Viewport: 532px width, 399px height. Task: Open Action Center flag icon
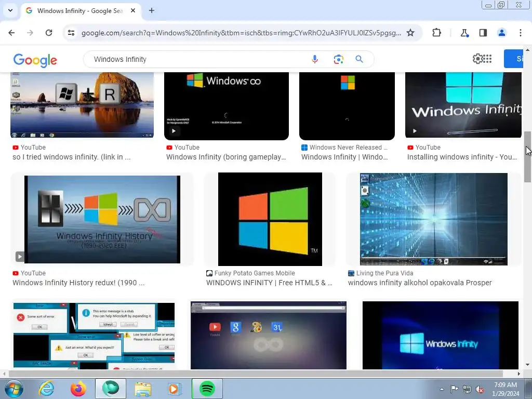(x=454, y=389)
